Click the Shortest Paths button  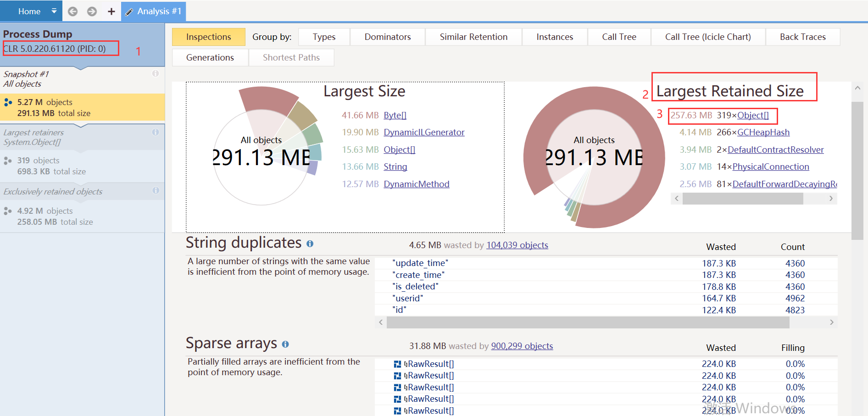coord(291,57)
